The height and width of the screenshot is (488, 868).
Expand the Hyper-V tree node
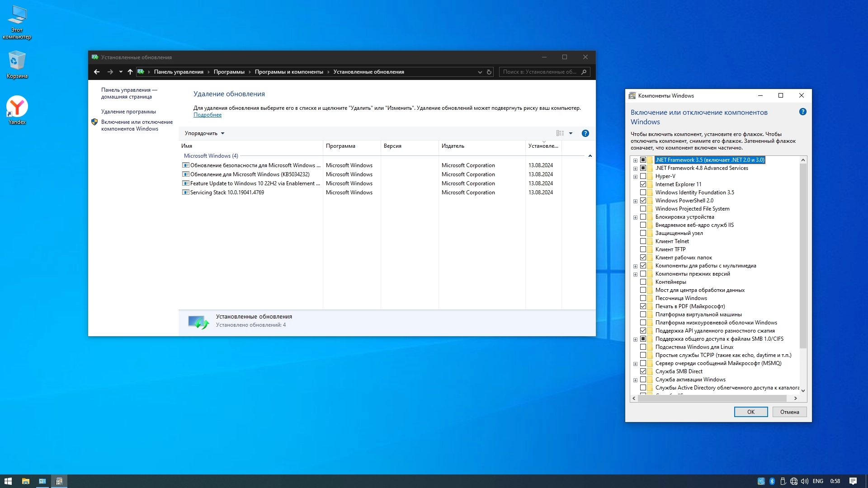tap(635, 177)
